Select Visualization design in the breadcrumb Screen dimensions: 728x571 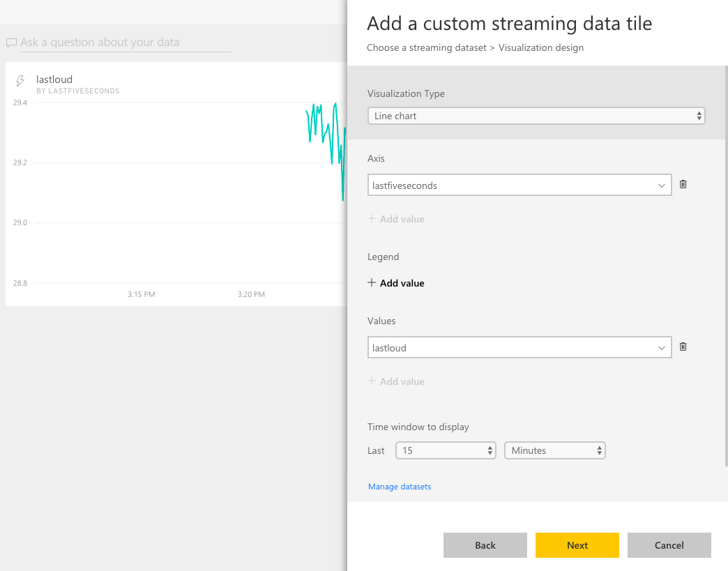coord(540,47)
